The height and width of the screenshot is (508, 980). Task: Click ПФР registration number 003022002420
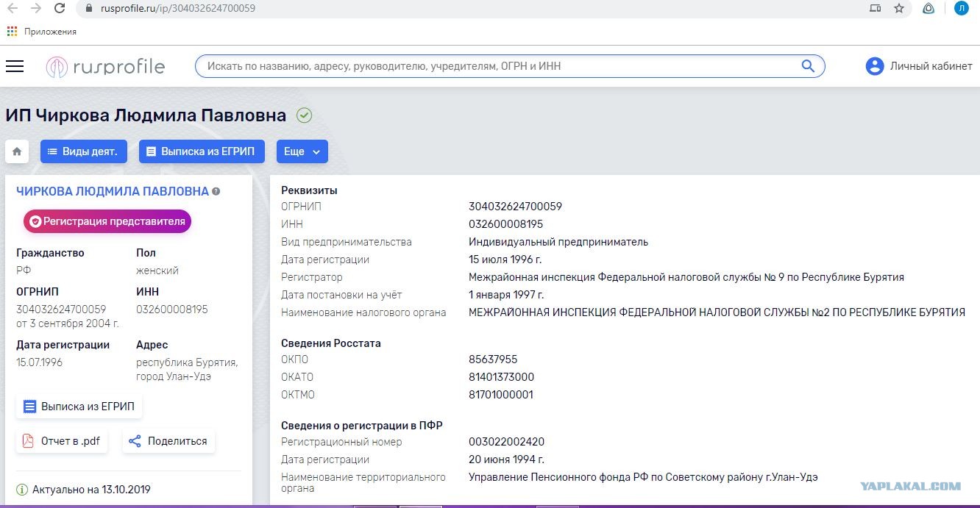click(507, 442)
